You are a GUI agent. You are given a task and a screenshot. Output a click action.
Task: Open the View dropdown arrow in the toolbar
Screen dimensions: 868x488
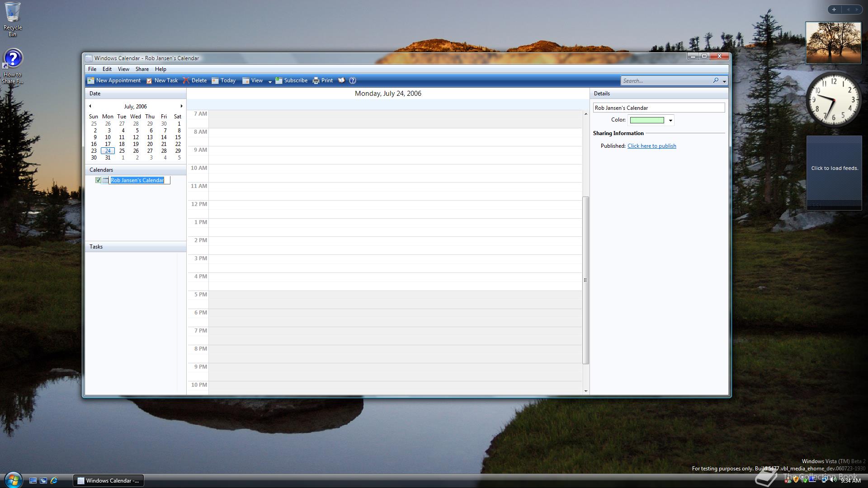click(270, 81)
